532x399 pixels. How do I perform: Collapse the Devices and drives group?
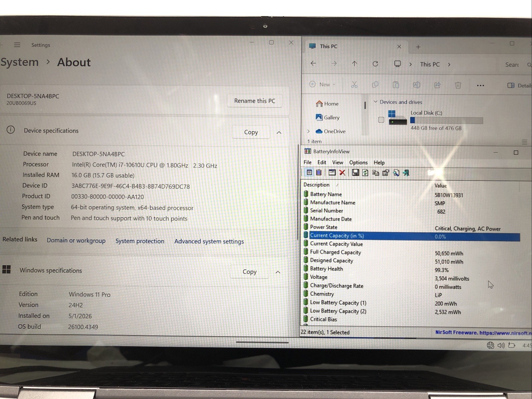[x=375, y=101]
